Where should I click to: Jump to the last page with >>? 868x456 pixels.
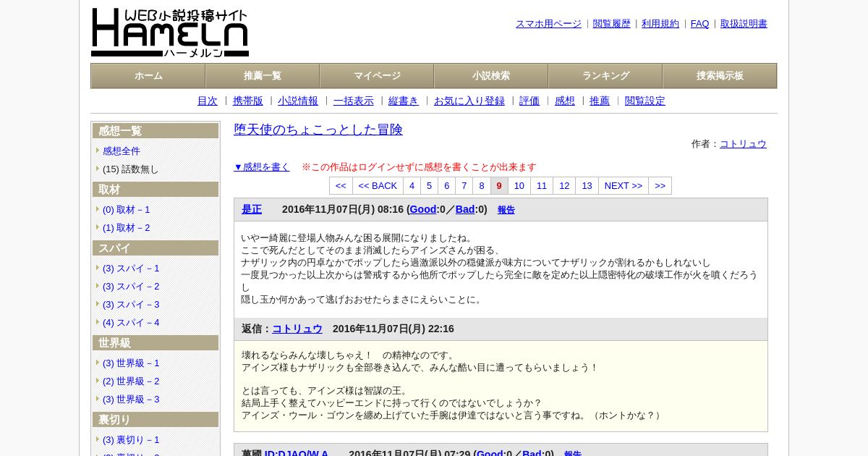660,186
